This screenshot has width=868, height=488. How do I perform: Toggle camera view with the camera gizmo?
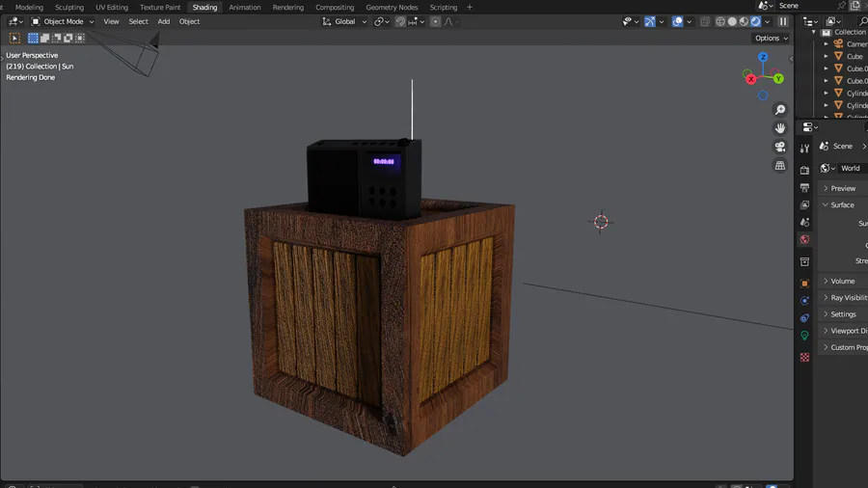click(x=780, y=147)
